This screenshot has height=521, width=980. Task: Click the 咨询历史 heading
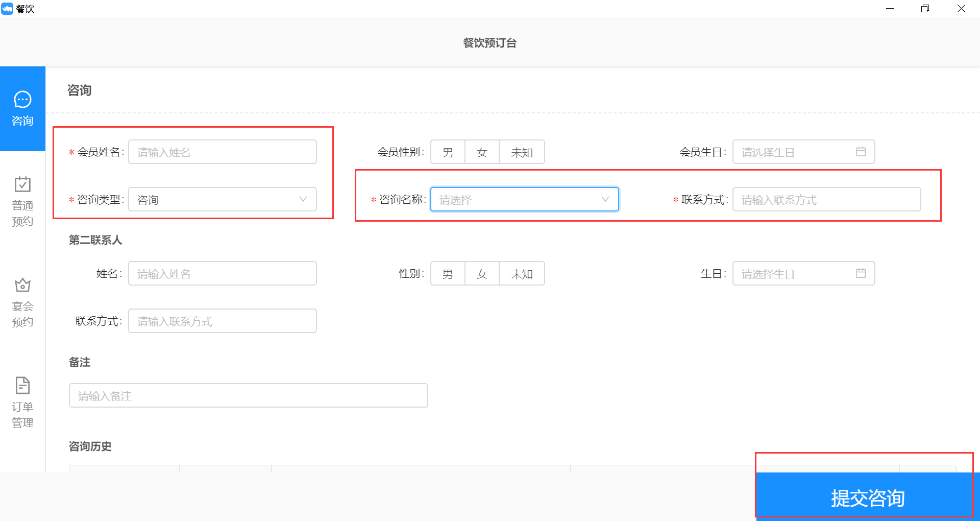click(90, 446)
